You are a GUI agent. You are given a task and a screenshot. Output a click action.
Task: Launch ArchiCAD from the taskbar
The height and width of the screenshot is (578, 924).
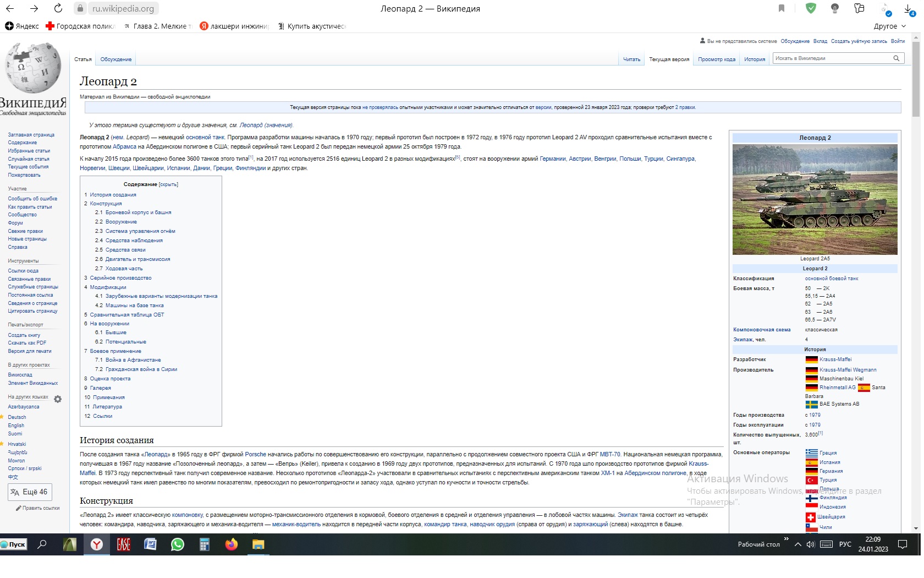coord(70,544)
